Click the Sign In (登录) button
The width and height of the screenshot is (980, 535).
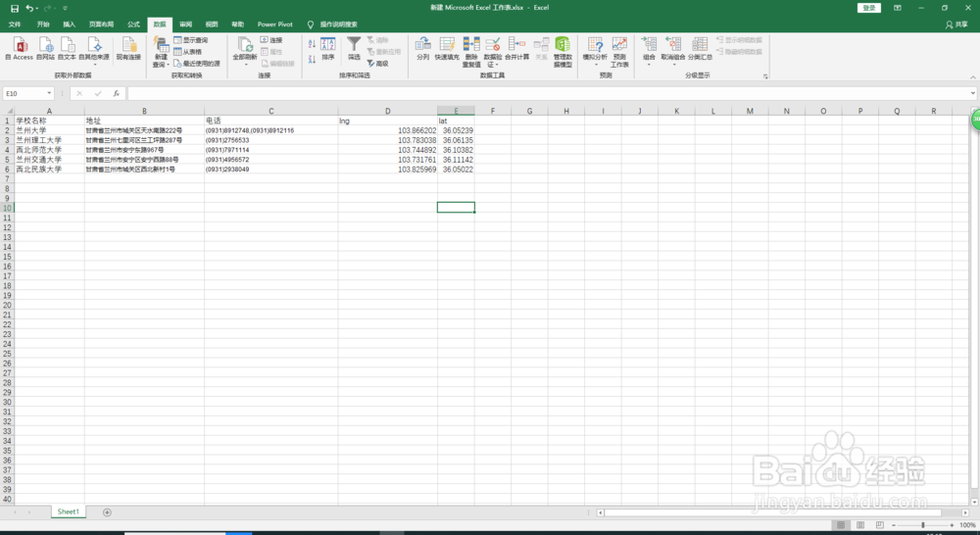pyautogui.click(x=868, y=8)
